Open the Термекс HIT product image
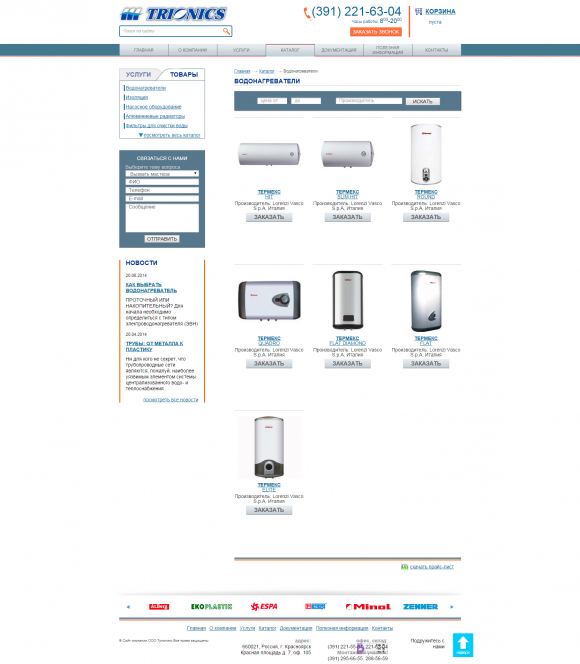The width and height of the screenshot is (580, 664). pos(269,154)
